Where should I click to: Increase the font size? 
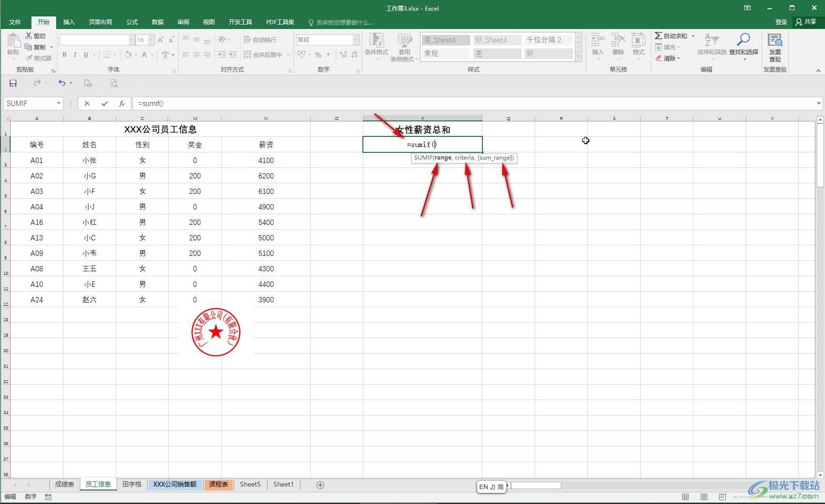coord(161,40)
